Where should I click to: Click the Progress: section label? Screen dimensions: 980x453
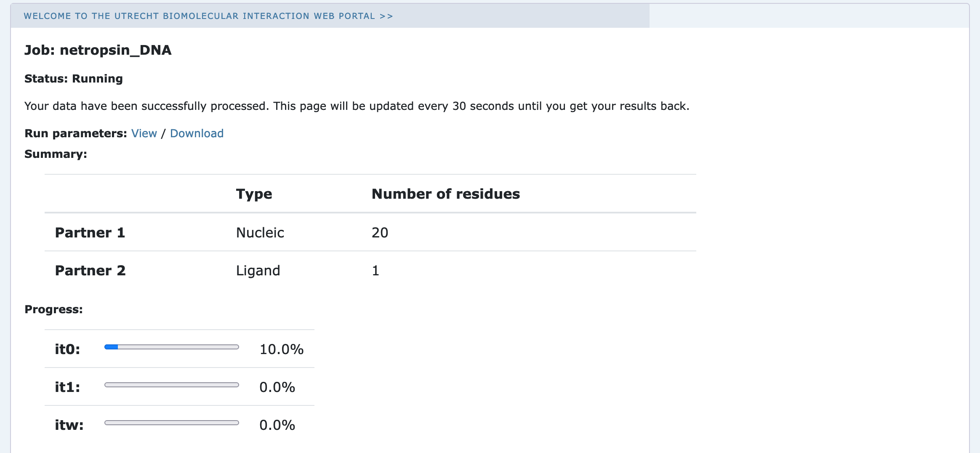(53, 309)
